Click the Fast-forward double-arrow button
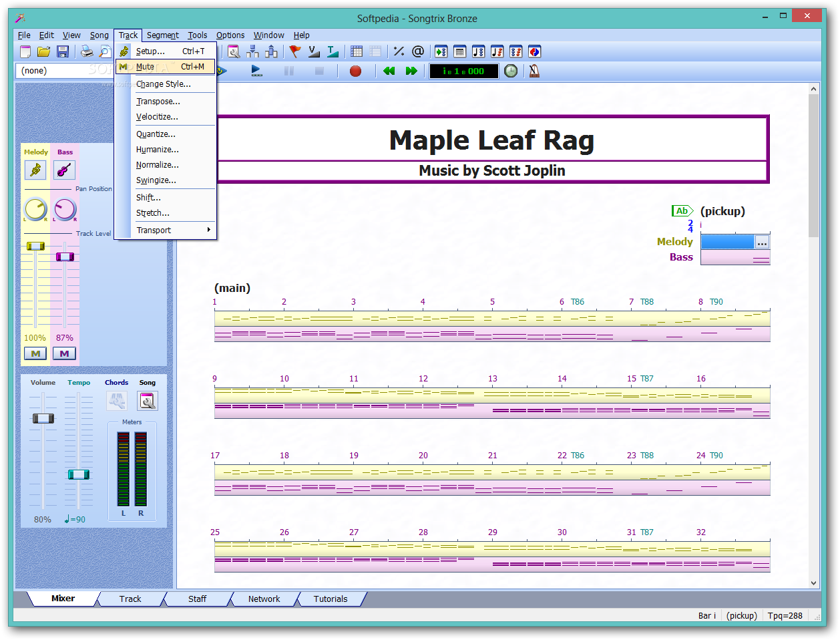Image resolution: width=840 pixels, height=640 pixels. [411, 71]
